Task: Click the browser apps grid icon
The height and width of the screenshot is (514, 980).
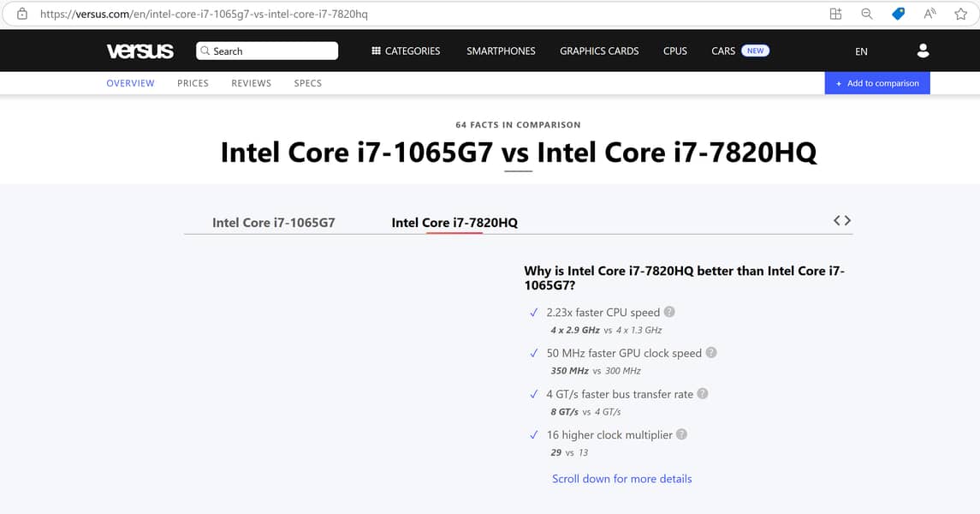Action: pos(836,14)
